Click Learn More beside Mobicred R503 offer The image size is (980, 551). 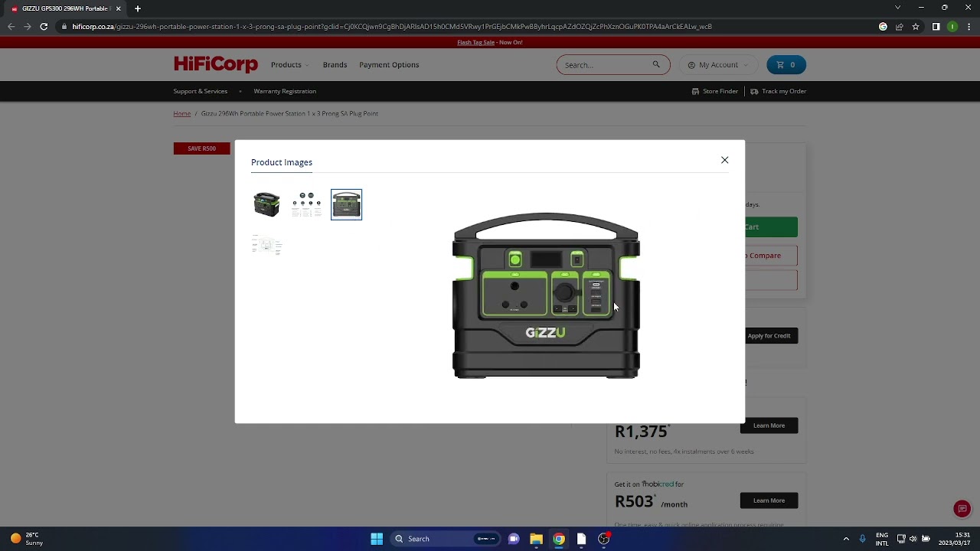769,500
